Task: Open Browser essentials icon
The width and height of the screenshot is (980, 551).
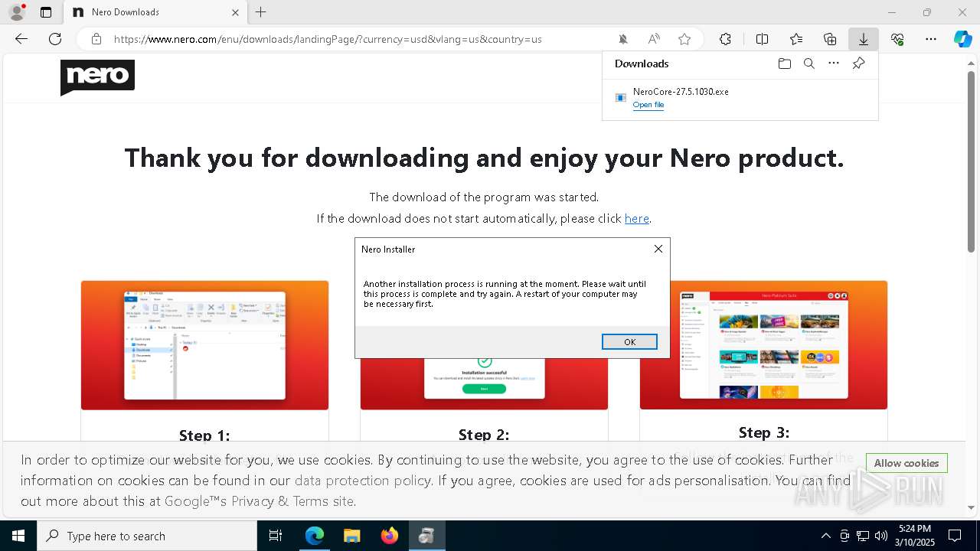Action: tap(897, 39)
